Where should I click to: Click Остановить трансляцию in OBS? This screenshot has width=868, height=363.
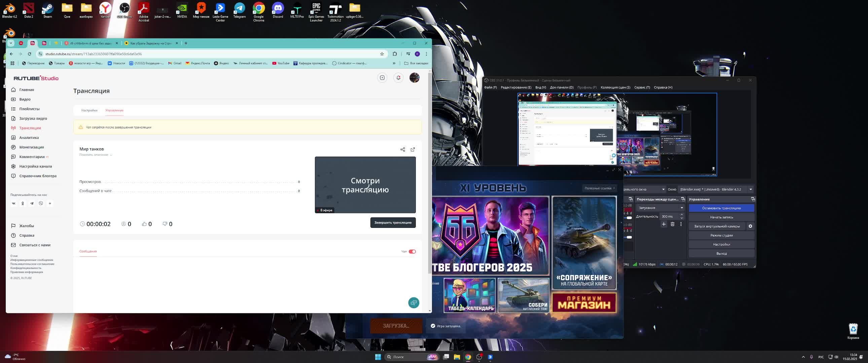721,208
